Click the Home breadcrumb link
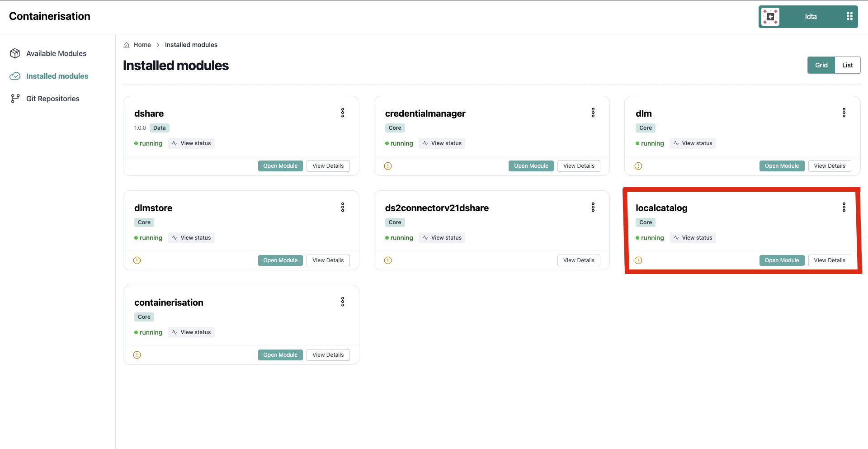The width and height of the screenshot is (868, 449). 142,45
